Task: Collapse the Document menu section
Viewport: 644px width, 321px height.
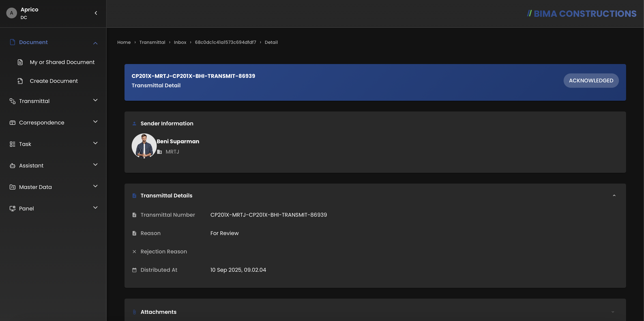Action: pyautogui.click(x=95, y=43)
